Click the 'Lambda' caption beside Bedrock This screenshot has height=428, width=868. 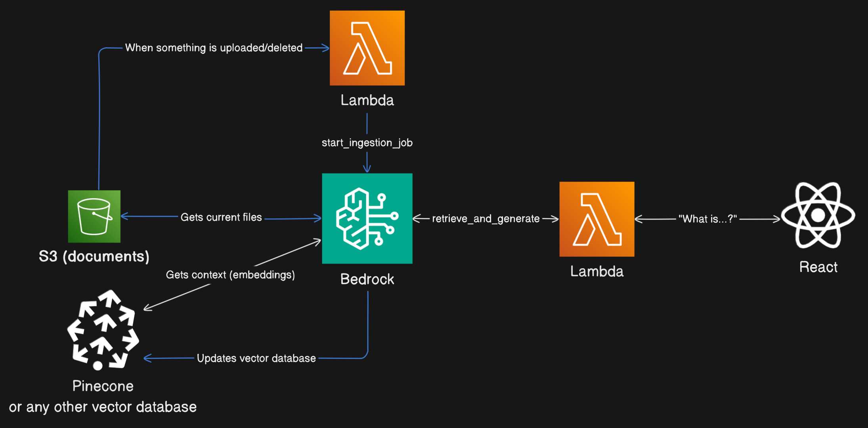click(x=597, y=271)
